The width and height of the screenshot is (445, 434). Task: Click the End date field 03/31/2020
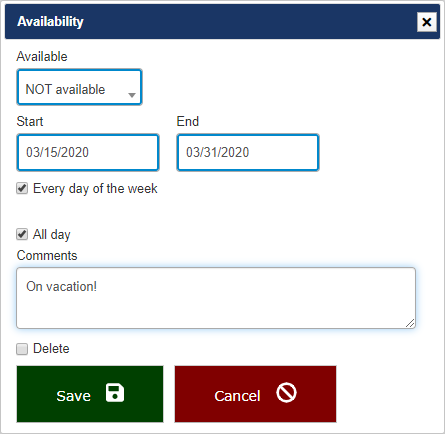(248, 152)
